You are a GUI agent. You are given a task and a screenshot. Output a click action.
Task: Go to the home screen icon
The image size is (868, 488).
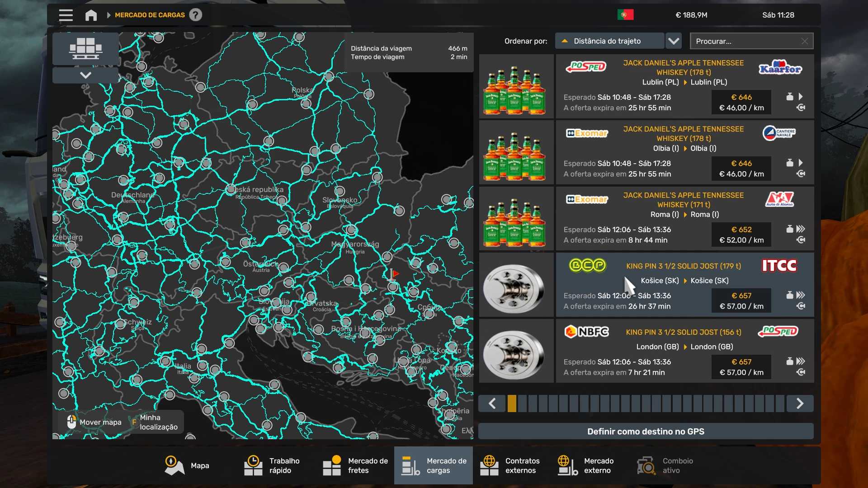click(x=91, y=15)
